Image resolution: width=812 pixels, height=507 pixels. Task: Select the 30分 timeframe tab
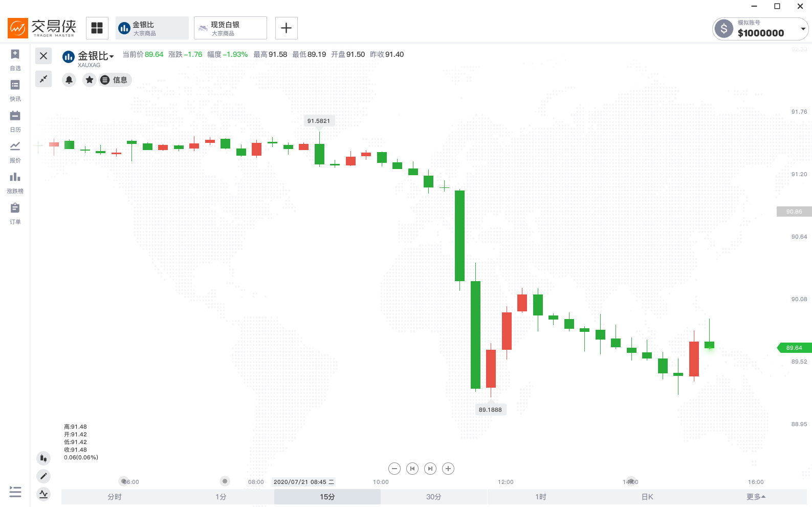tap(434, 497)
